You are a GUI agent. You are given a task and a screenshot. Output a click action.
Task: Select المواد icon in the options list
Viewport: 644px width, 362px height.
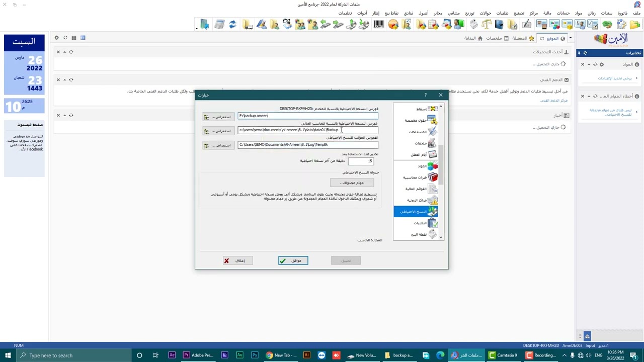(x=432, y=166)
